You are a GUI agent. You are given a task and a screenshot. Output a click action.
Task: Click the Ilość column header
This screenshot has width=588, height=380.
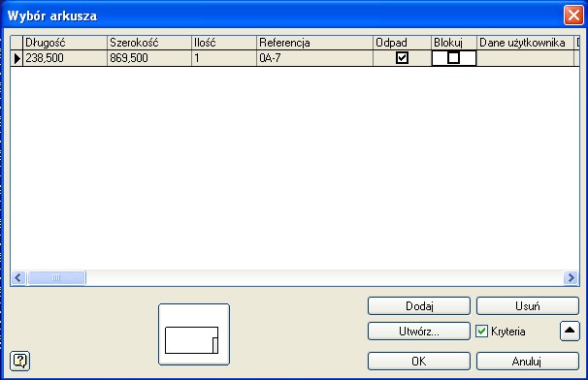tap(224, 43)
